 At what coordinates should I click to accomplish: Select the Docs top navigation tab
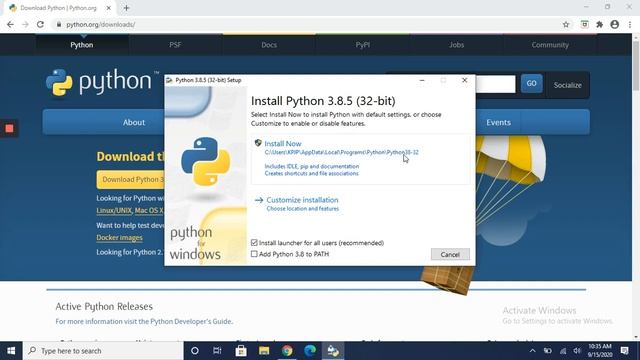269,45
